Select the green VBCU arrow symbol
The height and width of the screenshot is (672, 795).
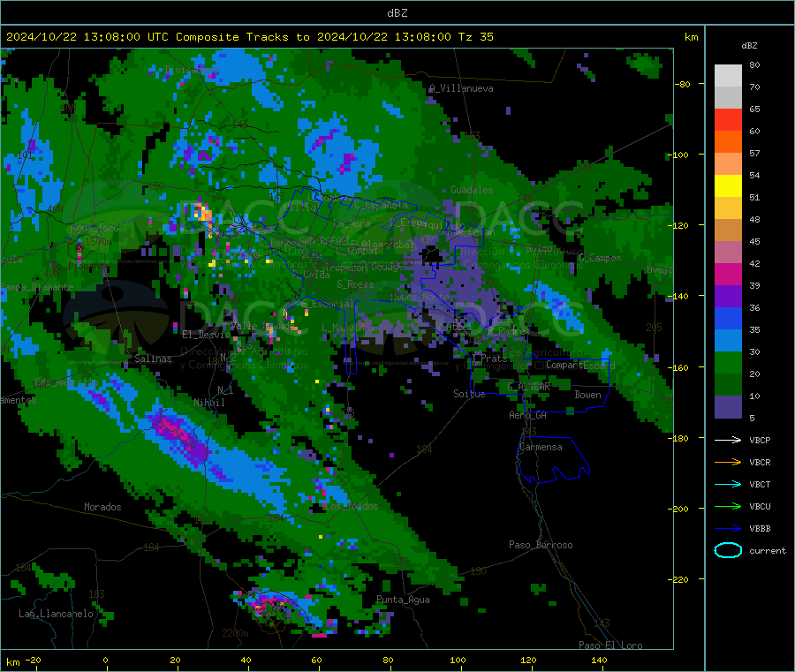[728, 506]
